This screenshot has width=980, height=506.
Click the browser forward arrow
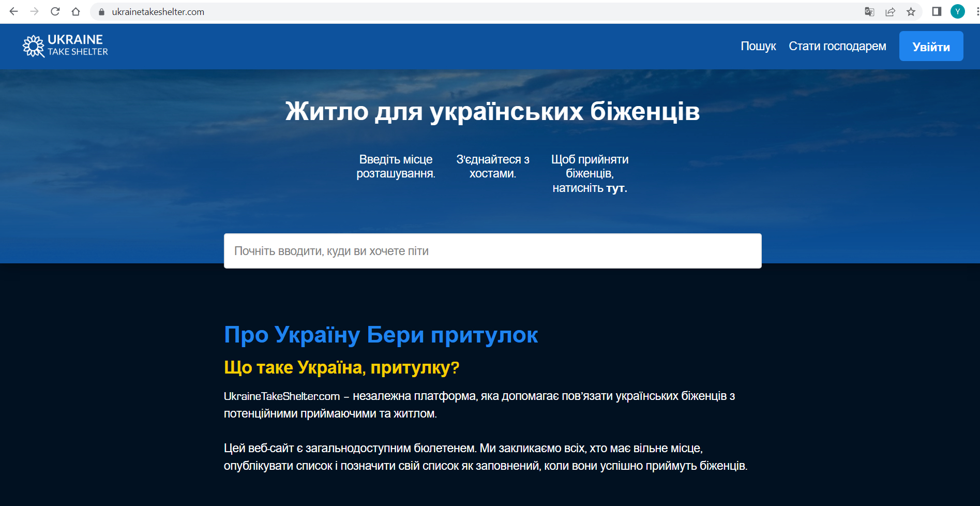35,11
